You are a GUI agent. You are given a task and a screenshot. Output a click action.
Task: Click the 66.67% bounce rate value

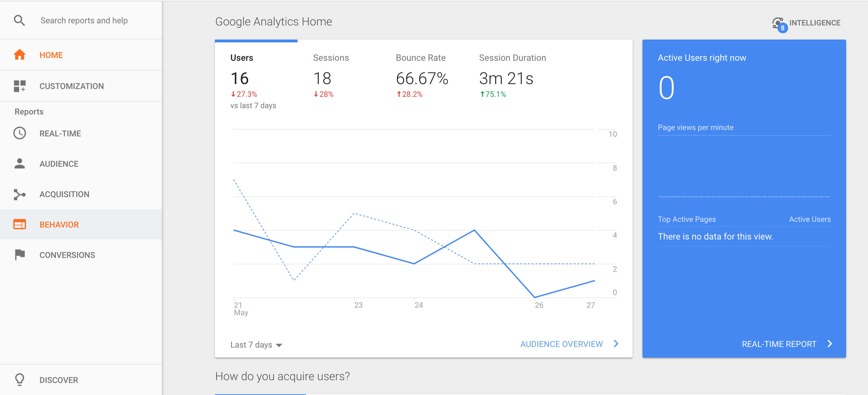[422, 78]
